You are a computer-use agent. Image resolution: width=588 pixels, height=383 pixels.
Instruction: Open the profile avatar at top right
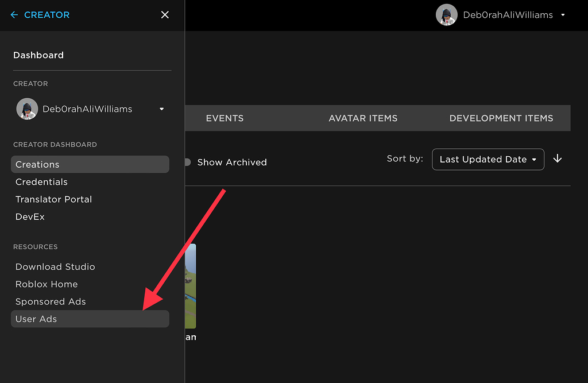coord(447,15)
